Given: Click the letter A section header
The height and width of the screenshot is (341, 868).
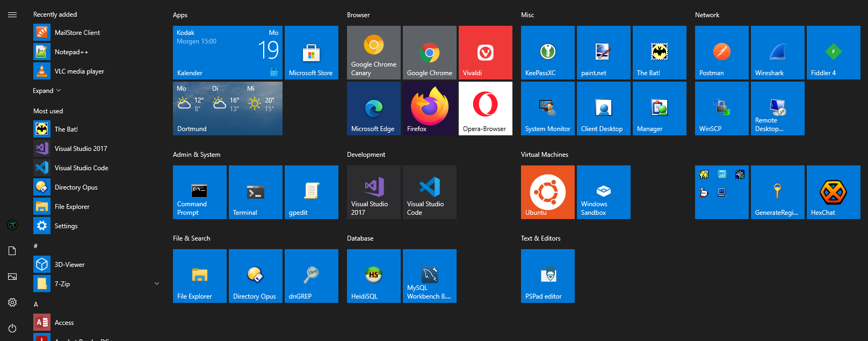Looking at the screenshot, I should (x=36, y=304).
